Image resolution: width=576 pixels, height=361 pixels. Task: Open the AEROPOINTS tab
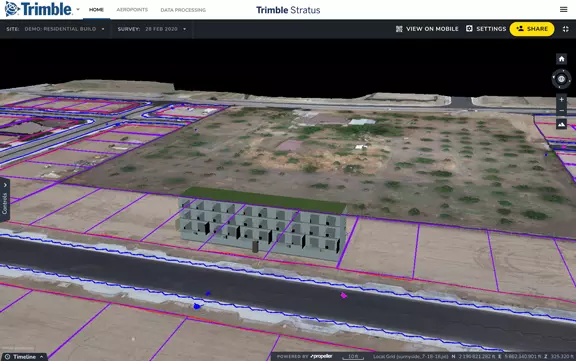[132, 10]
